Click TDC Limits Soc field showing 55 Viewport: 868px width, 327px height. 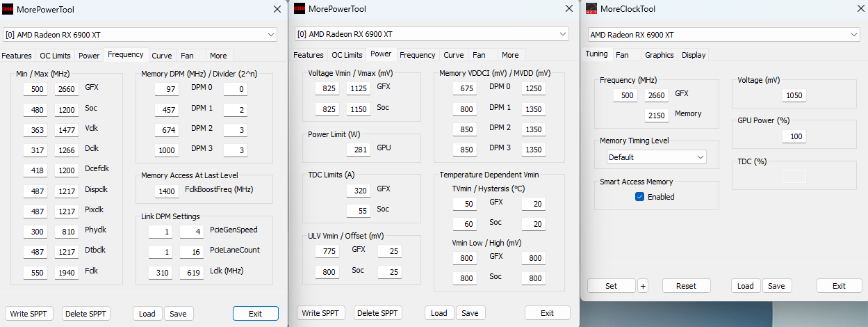pos(359,211)
